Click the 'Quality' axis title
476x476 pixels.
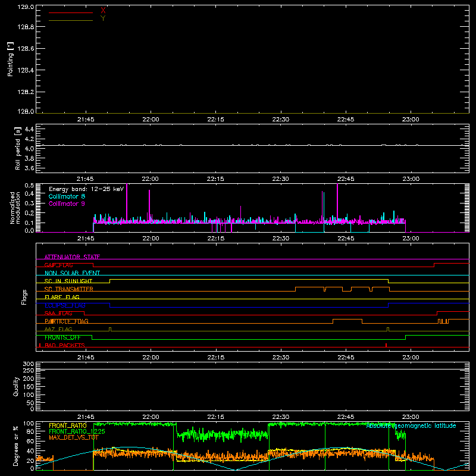click(16, 386)
